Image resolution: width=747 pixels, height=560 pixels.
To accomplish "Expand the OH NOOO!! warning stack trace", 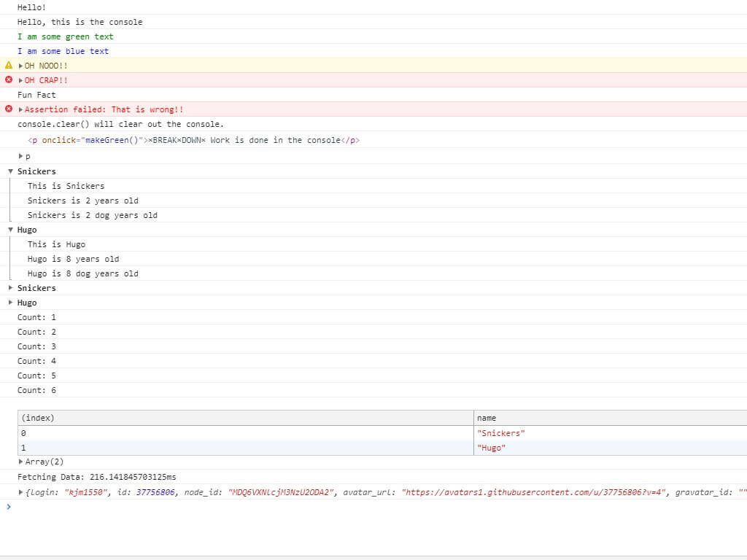I will click(x=20, y=66).
